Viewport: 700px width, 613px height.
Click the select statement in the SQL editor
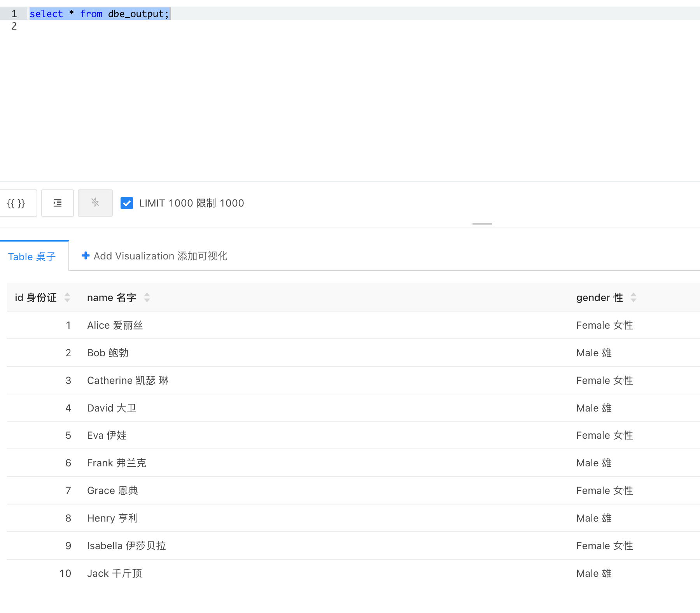coord(100,14)
